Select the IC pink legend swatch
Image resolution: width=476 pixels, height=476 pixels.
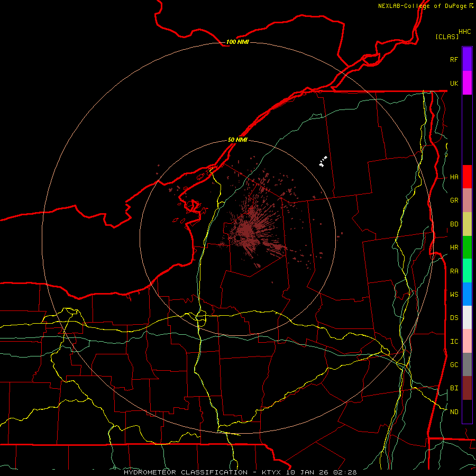pos(467,341)
